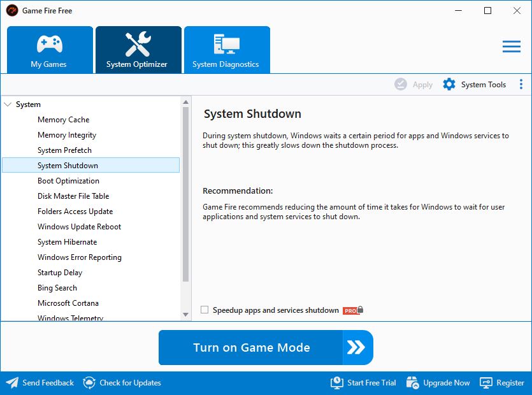Open Start Free Trial link
Viewport: 532px width, 395px height.
coord(371,383)
